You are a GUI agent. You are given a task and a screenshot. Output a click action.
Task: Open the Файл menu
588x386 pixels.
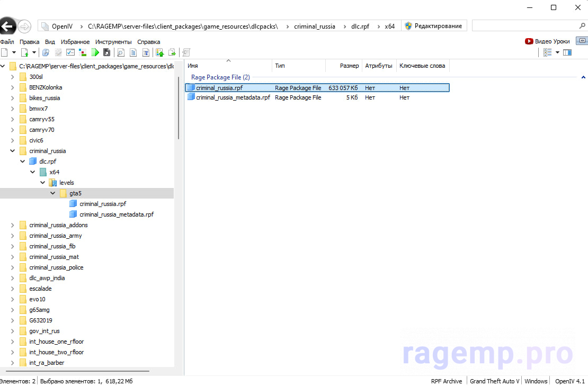[x=7, y=42]
